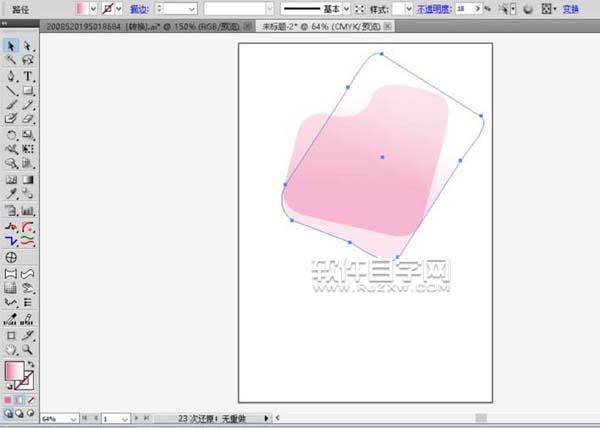Open the 基本 stroke style dropdown
The height and width of the screenshot is (428, 600).
[x=346, y=9]
